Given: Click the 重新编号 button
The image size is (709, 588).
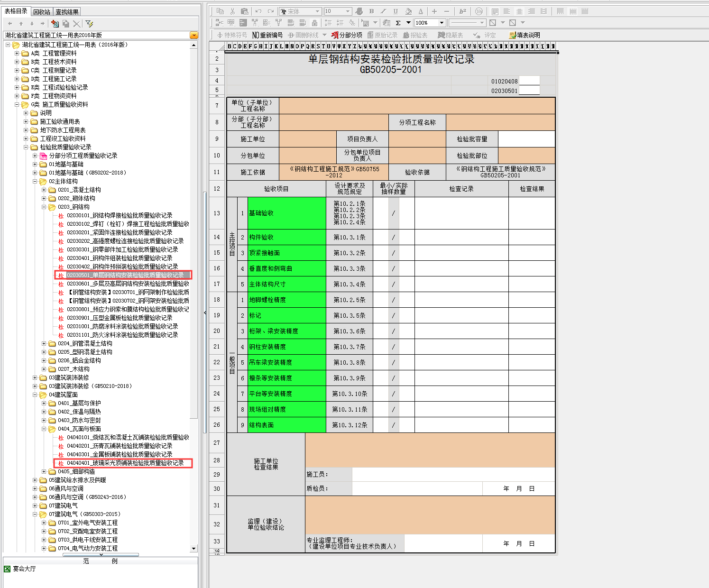Looking at the screenshot, I should point(267,35).
